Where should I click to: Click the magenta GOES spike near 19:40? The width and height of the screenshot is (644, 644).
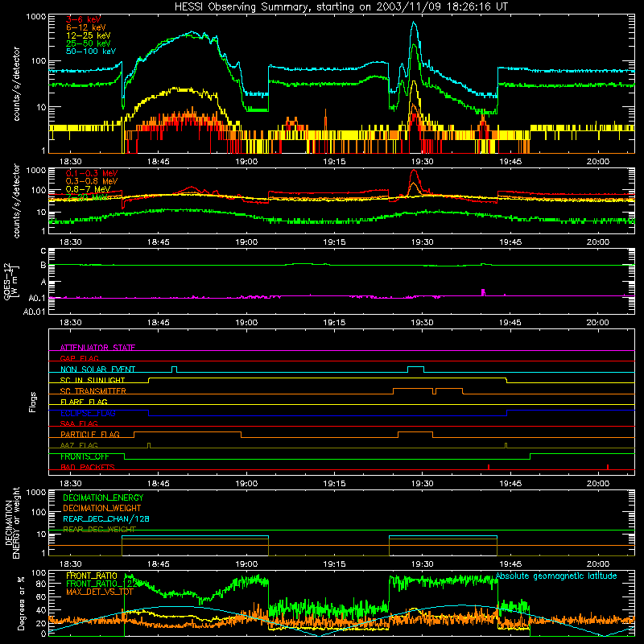[x=483, y=292]
